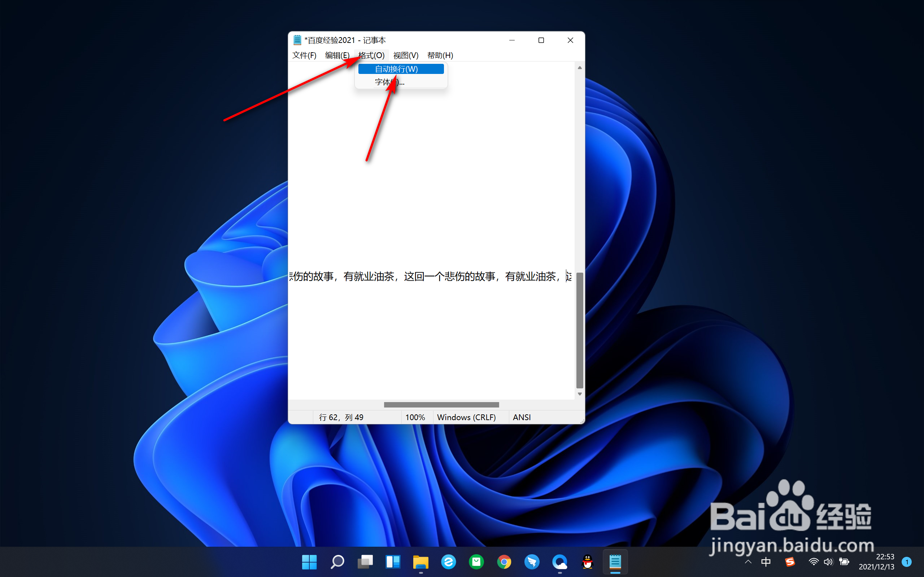This screenshot has height=577, width=924.
Task: Open Task View from the taskbar
Action: [x=365, y=562]
